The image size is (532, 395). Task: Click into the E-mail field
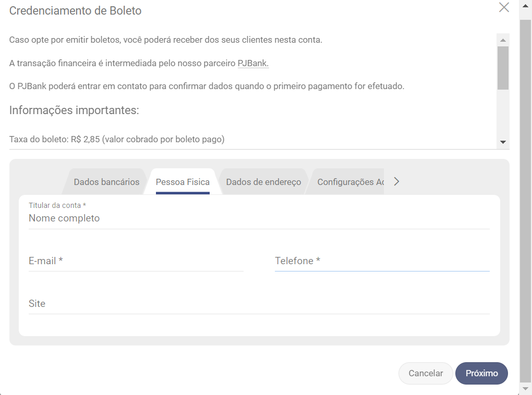136,261
